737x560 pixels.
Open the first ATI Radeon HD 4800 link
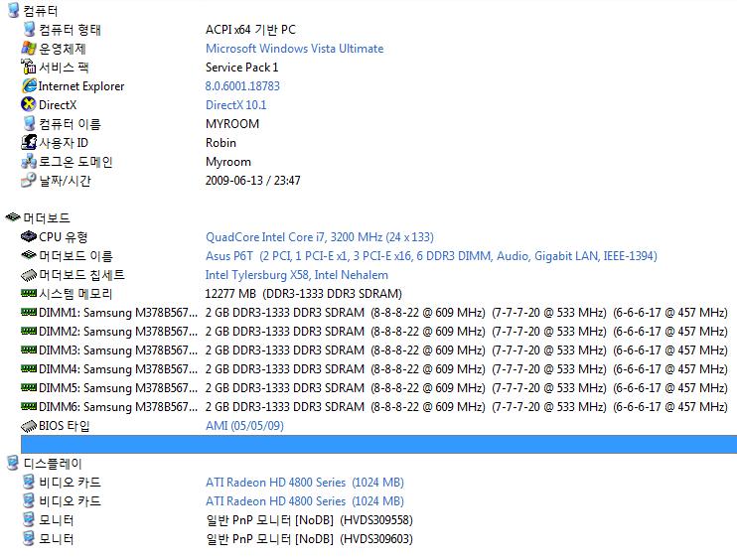(x=305, y=482)
